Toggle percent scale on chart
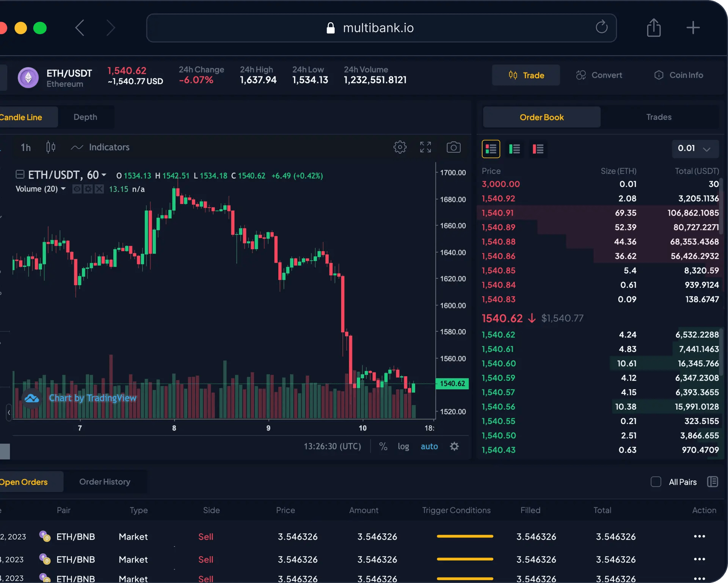Screen dimensions: 728x583 (383, 446)
